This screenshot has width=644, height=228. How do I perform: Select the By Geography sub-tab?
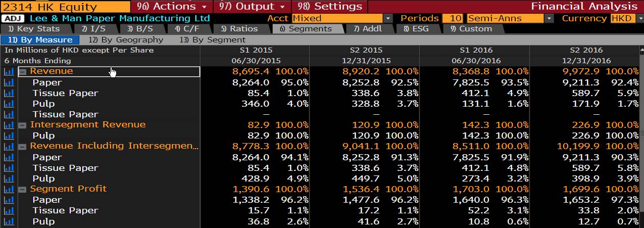126,40
